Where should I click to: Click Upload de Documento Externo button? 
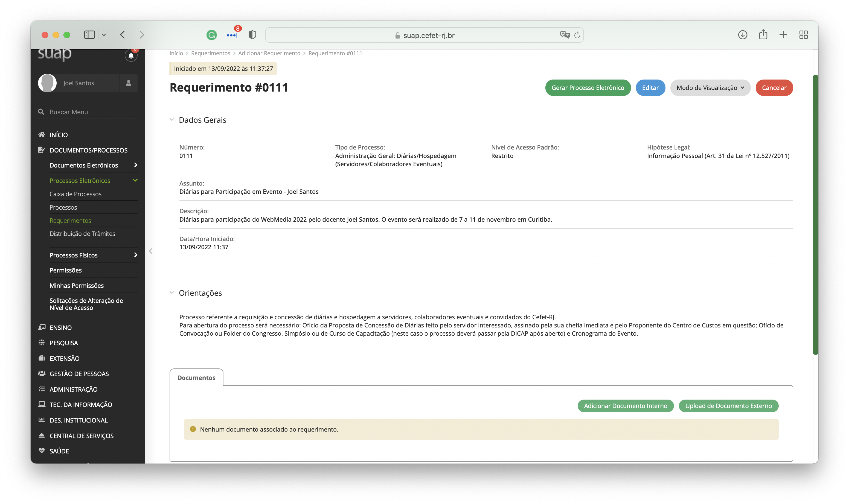coord(728,406)
